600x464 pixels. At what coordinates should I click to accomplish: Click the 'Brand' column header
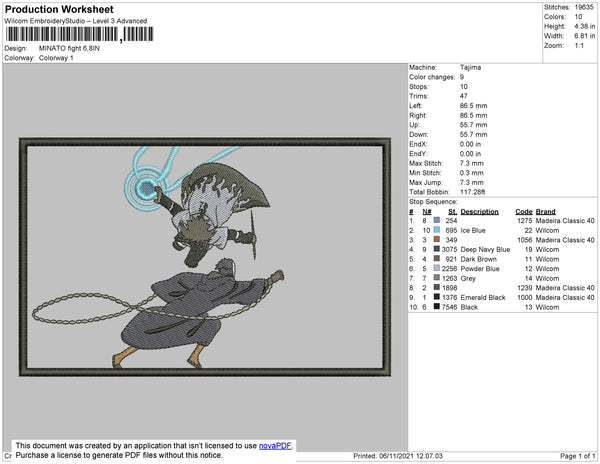click(545, 212)
